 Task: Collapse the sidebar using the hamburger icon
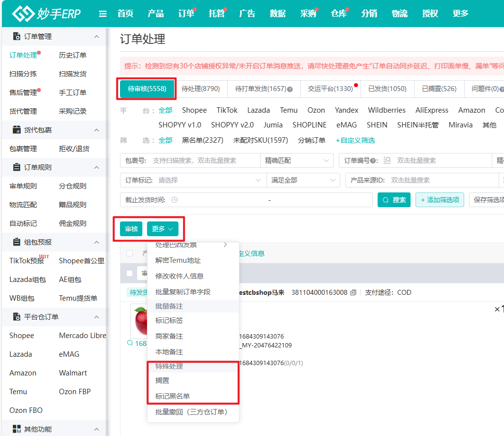click(102, 13)
